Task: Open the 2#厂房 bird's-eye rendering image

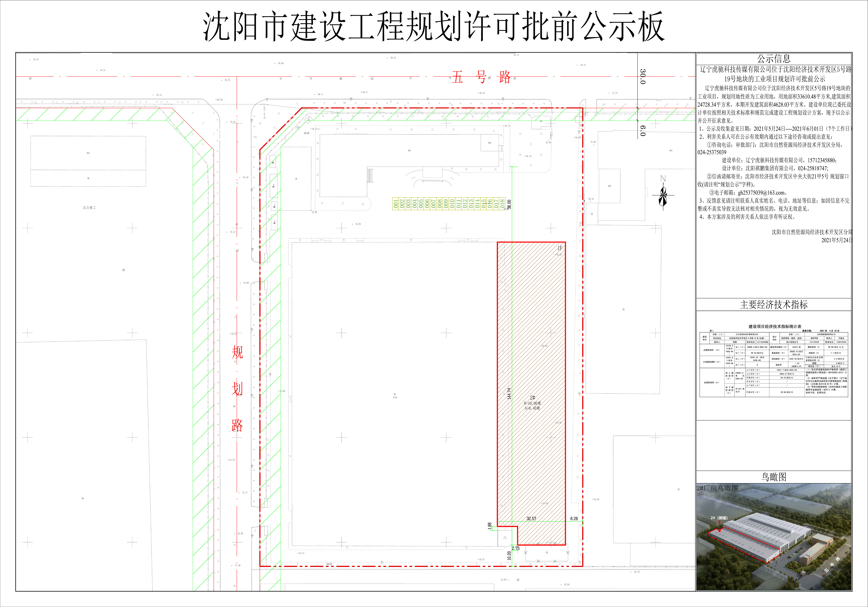Action: point(773,537)
